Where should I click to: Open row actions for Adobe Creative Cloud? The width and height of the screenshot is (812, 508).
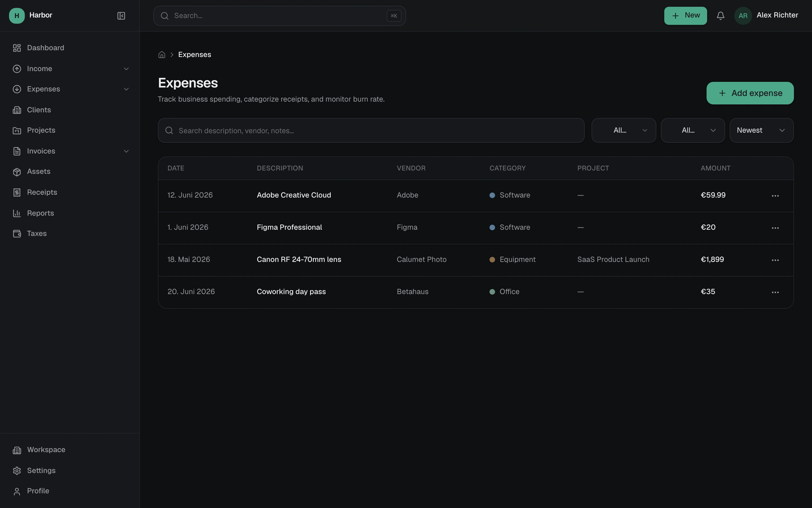775,196
